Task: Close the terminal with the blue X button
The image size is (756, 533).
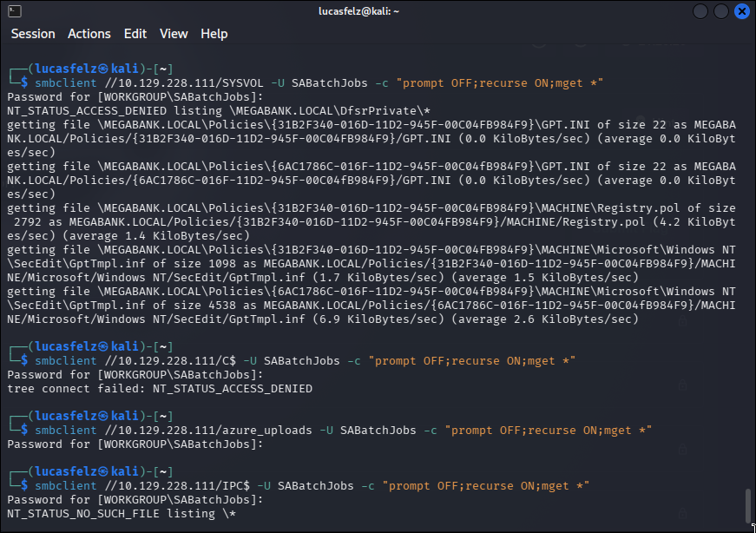Action: [742, 11]
